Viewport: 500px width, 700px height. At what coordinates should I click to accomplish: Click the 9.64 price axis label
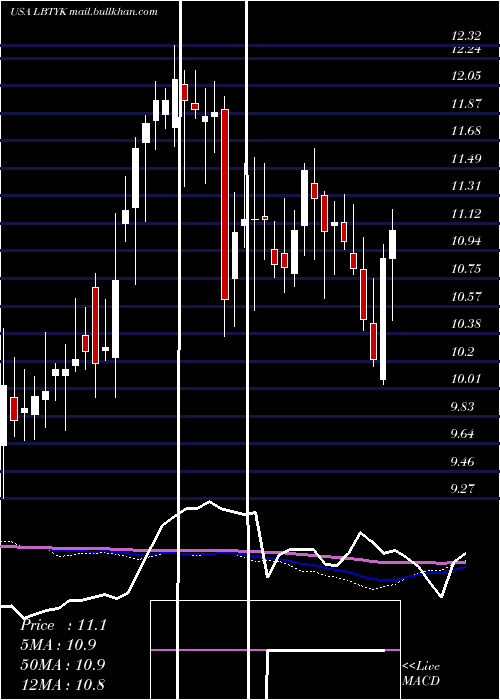(462, 434)
